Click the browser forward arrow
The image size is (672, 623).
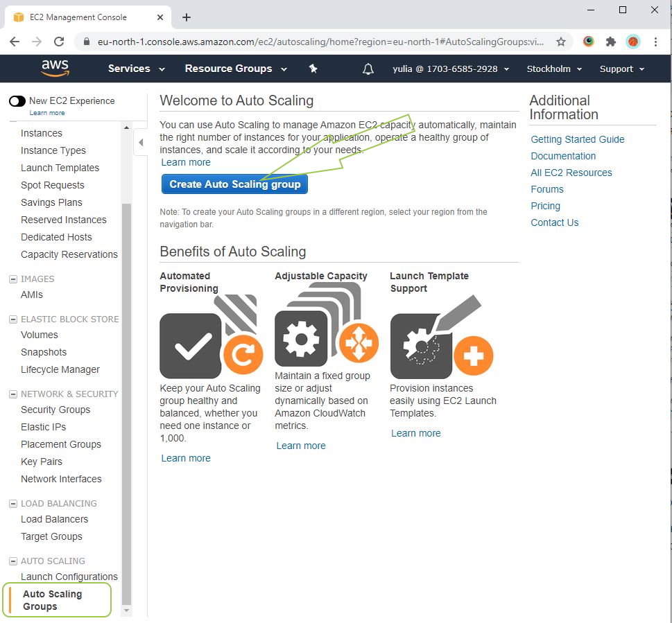click(37, 42)
